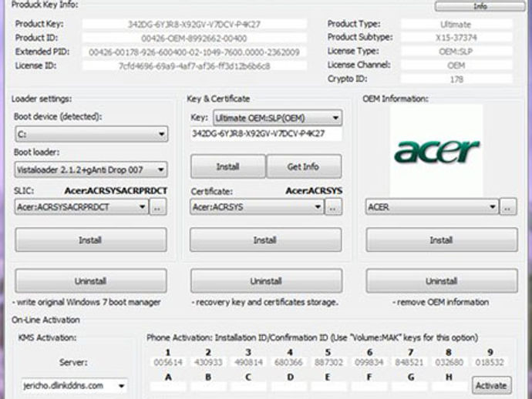Click Confirmation ID field H
The width and height of the screenshot is (532, 399).
pyautogui.click(x=450, y=387)
